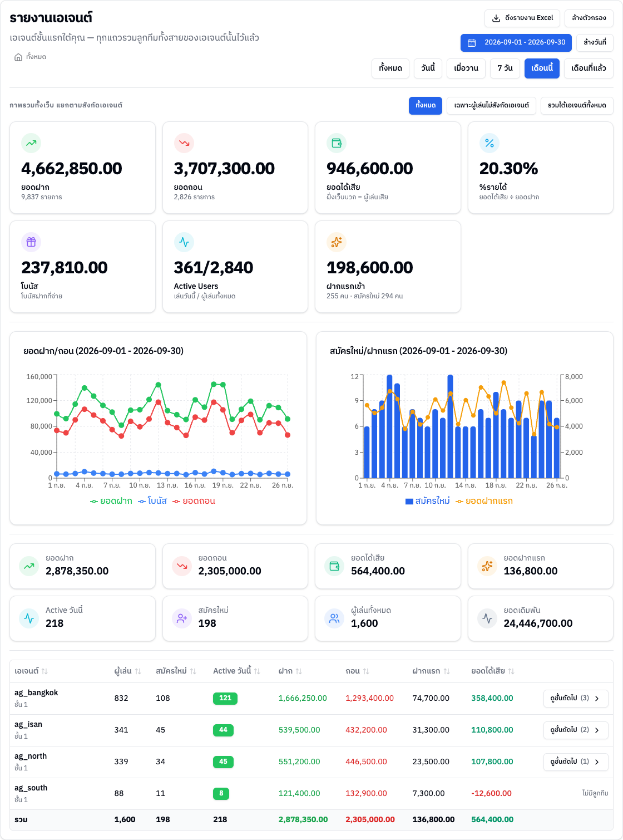The width and height of the screenshot is (623, 840).
Task: Toggle โบนัส series in chart legend
Action: [x=152, y=501]
